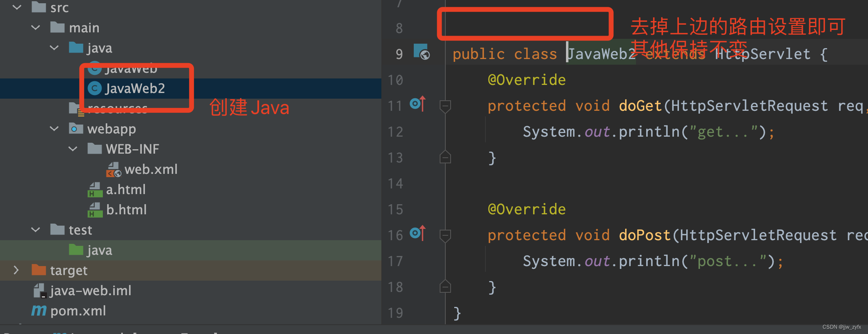The image size is (868, 334).
Task: Fold the doGet method at line 11
Action: tap(445, 106)
